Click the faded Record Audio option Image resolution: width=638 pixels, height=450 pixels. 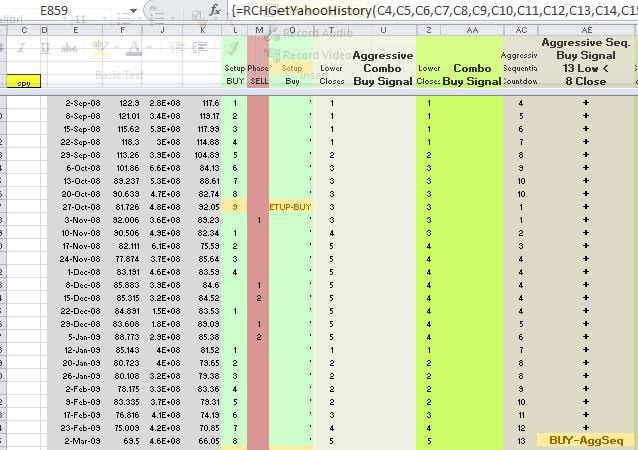[x=309, y=33]
